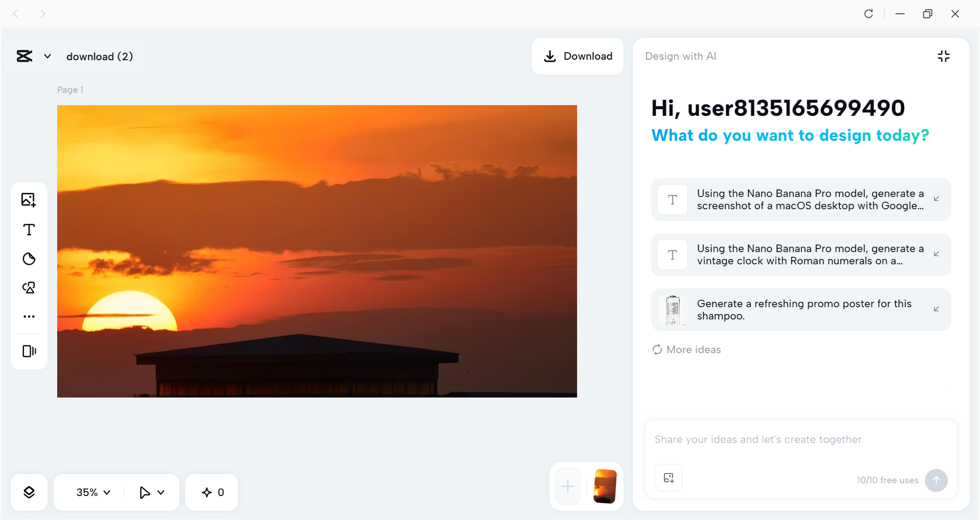Click the More tools ellipsis icon
The height and width of the screenshot is (520, 980).
[x=29, y=316]
